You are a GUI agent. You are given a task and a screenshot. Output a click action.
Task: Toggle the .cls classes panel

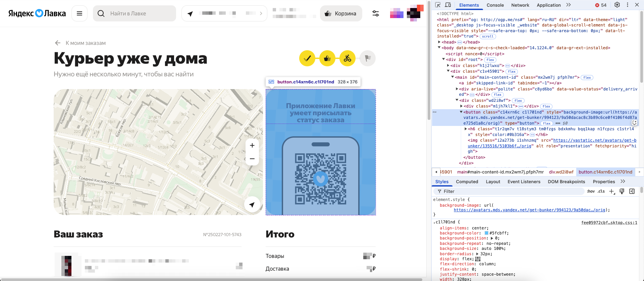click(601, 191)
